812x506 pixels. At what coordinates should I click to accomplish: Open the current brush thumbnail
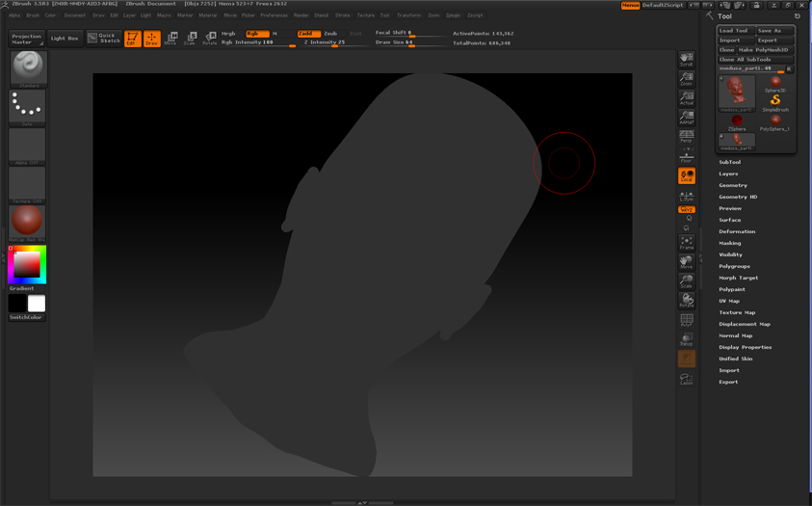click(28, 68)
